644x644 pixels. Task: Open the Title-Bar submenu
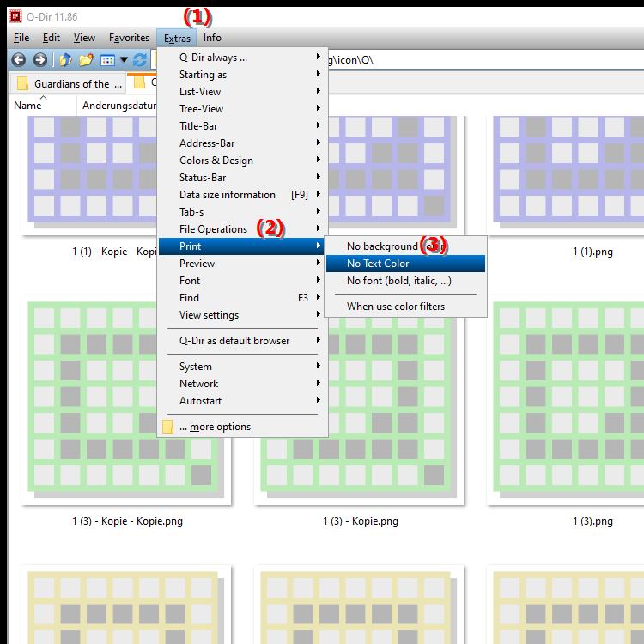(x=242, y=126)
